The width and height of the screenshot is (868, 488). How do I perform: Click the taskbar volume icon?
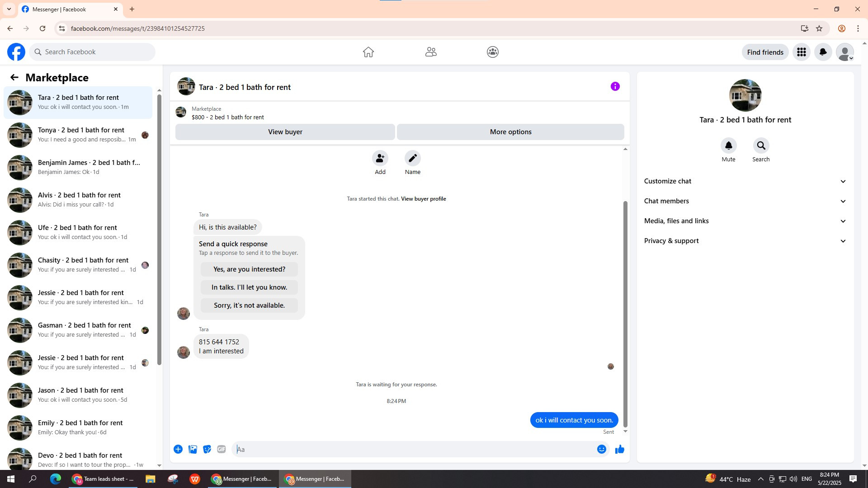793,479
